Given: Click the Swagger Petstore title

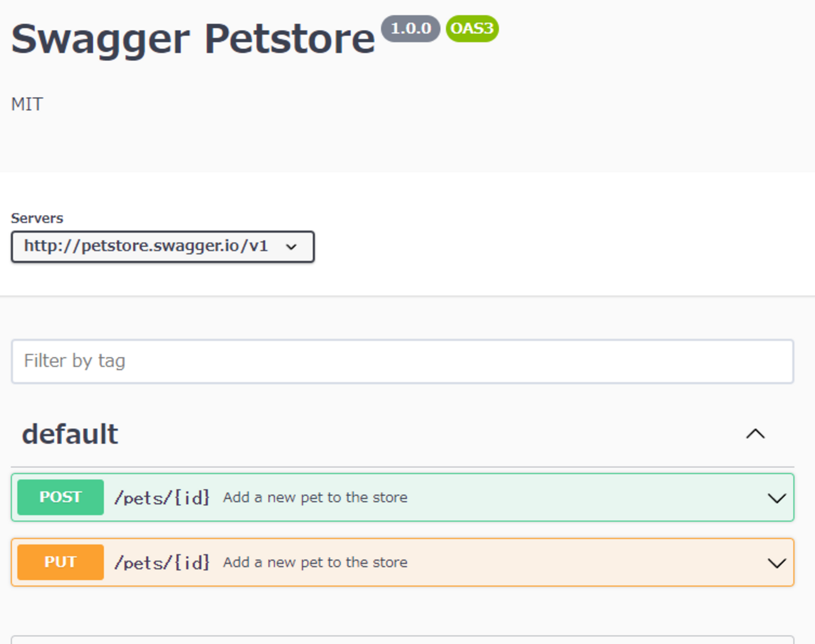Looking at the screenshot, I should [x=193, y=39].
